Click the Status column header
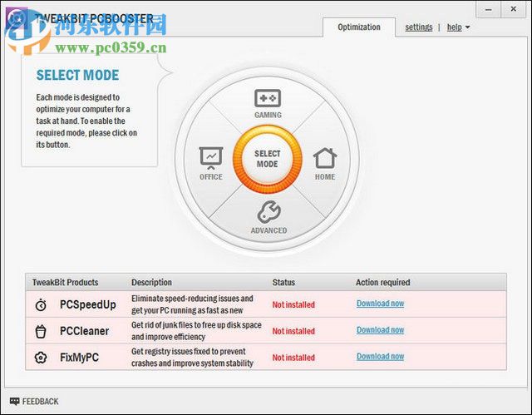Image resolution: width=532 pixels, height=415 pixels. point(283,282)
